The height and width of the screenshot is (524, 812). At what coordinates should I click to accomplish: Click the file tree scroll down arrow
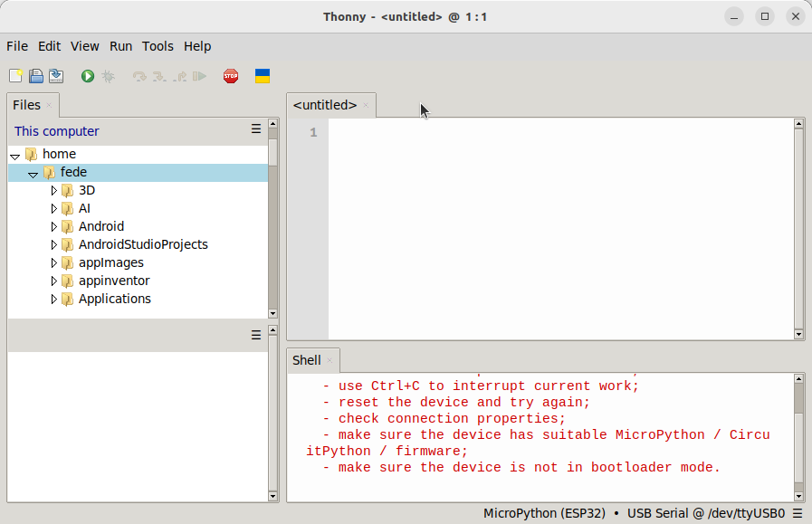[x=272, y=314]
